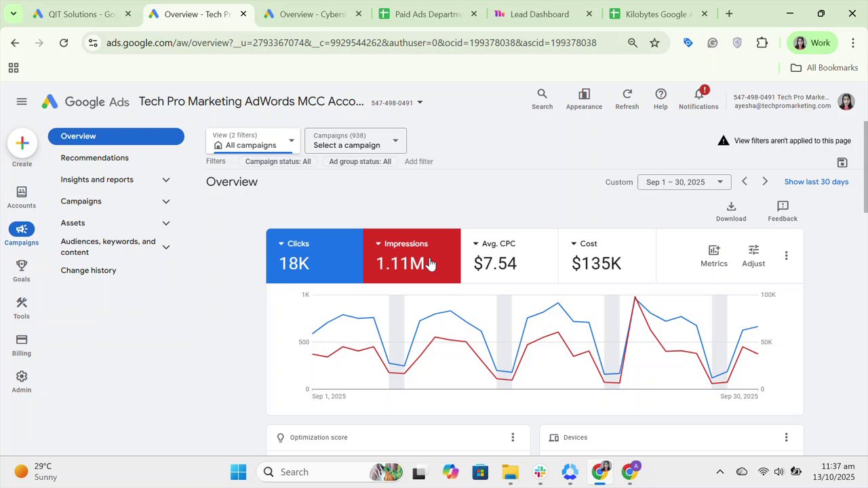Viewport: 868px width, 488px height.
Task: Go to next date range
Action: [765, 182]
